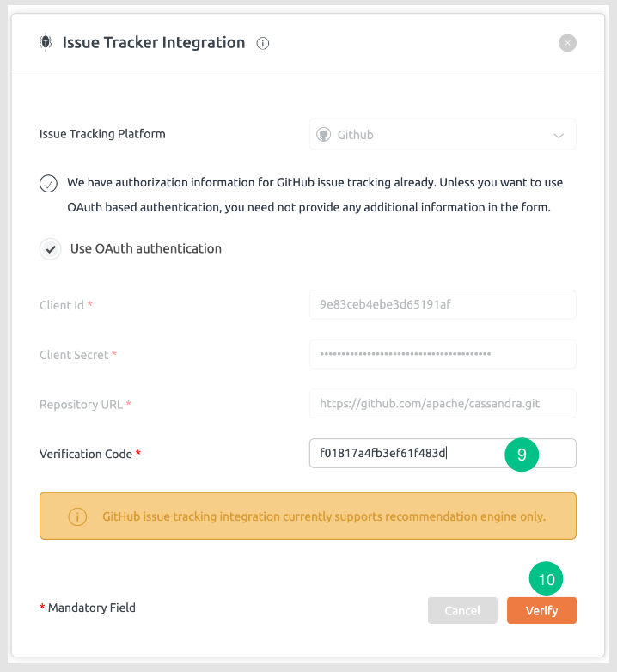Open the Github platform dropdown
The image size is (617, 672).
tap(443, 135)
